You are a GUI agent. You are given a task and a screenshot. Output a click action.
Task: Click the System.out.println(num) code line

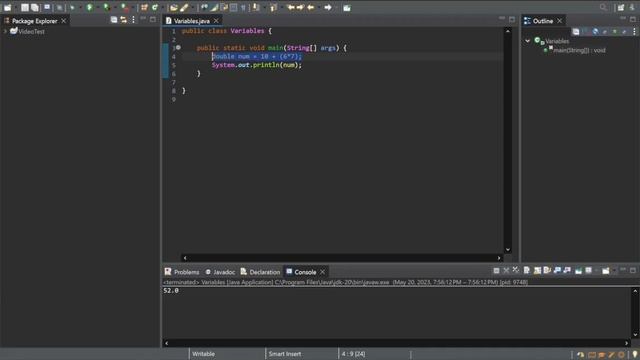pos(257,65)
